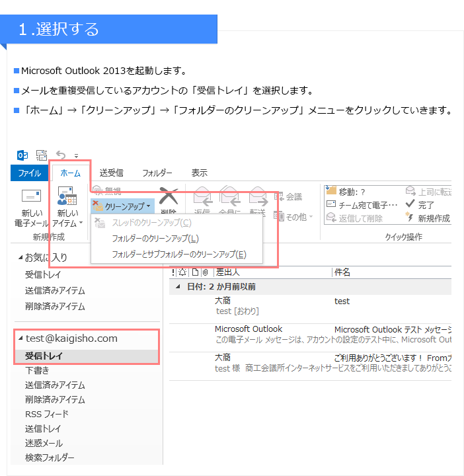The height and width of the screenshot is (476, 464).
Task: Click the チーム宛て電子… quick step
Action: tap(362, 205)
